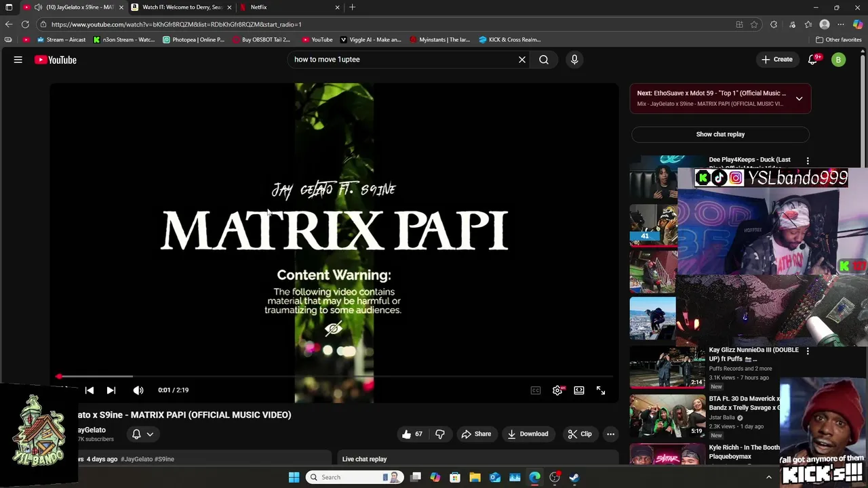Viewport: 868px width, 488px height.
Task: Dislike the video with thumbs down
Action: [440, 434]
